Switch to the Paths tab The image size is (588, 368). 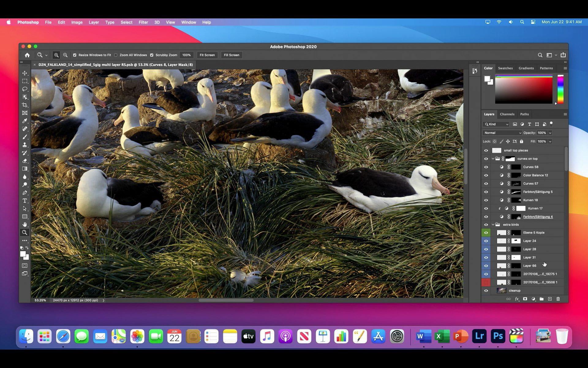coord(524,114)
